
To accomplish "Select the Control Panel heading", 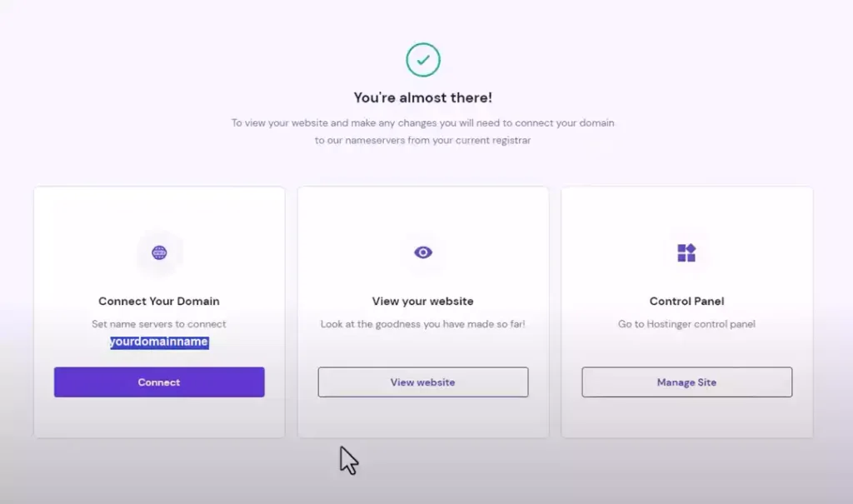I will [686, 301].
